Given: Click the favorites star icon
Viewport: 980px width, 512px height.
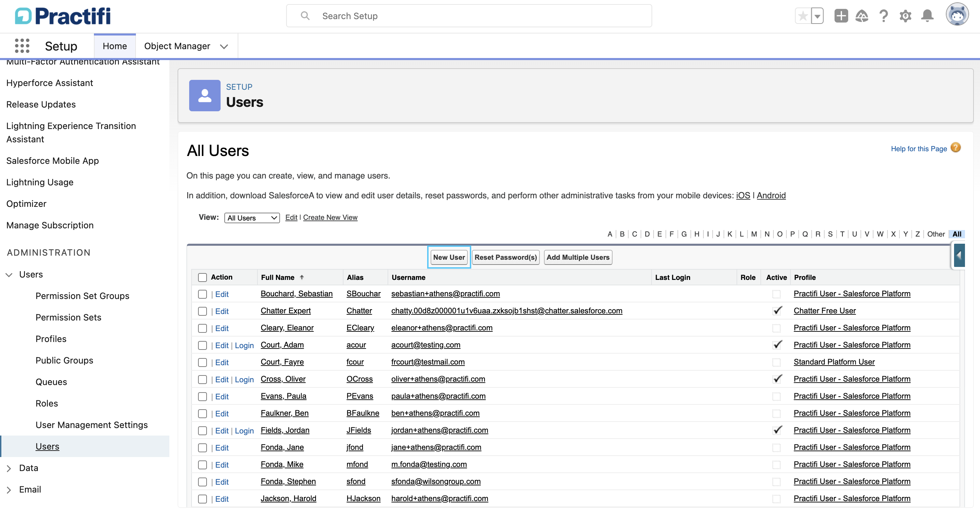Looking at the screenshot, I should [x=803, y=16].
